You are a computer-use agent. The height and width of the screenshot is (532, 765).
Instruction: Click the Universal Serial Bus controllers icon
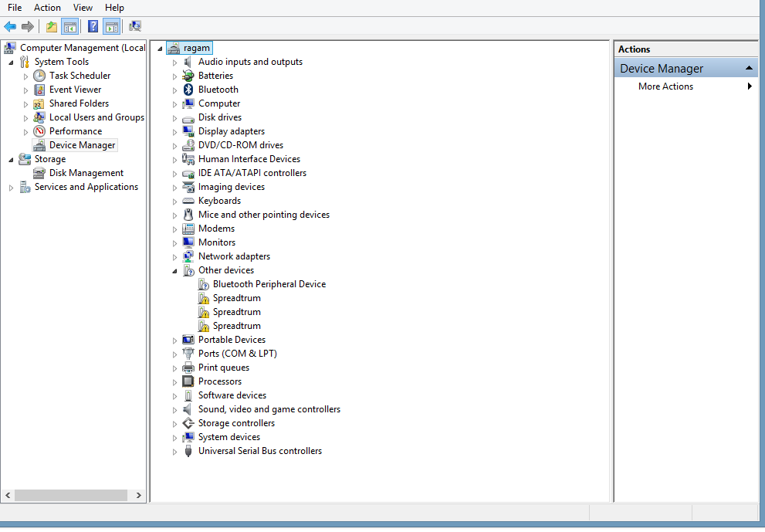pyautogui.click(x=188, y=451)
